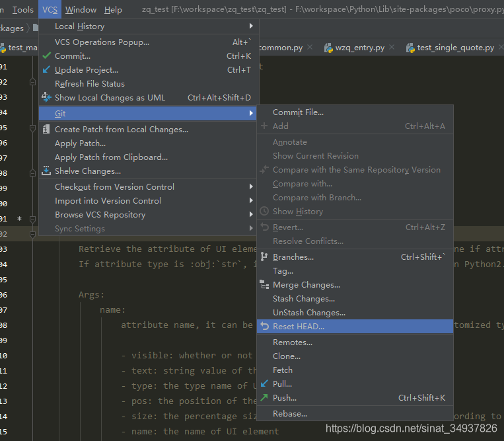Open the VCS menu
Screen dimensions: 504x441
[50, 10]
